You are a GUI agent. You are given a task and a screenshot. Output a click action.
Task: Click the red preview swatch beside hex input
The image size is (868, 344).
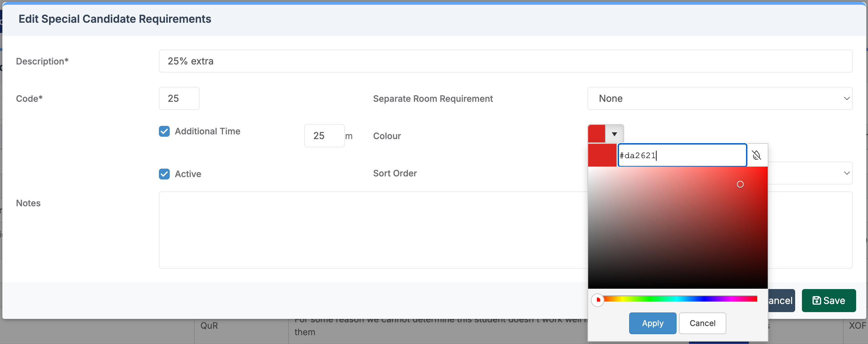[602, 155]
